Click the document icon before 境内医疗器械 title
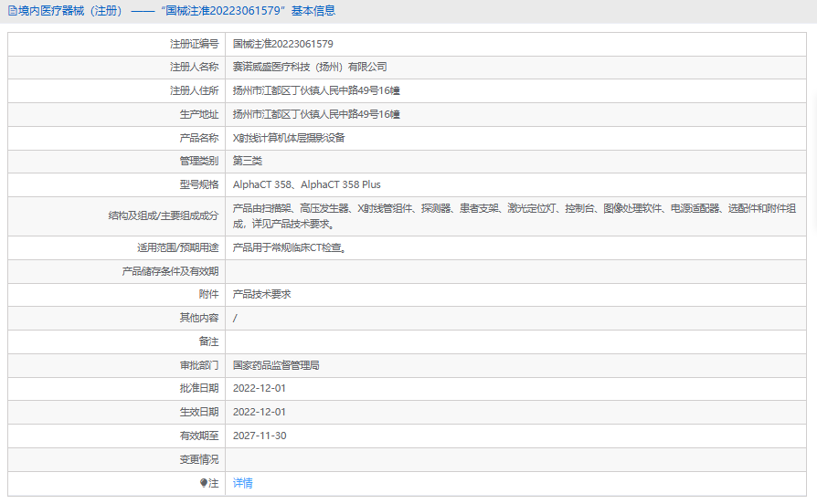 point(12,11)
